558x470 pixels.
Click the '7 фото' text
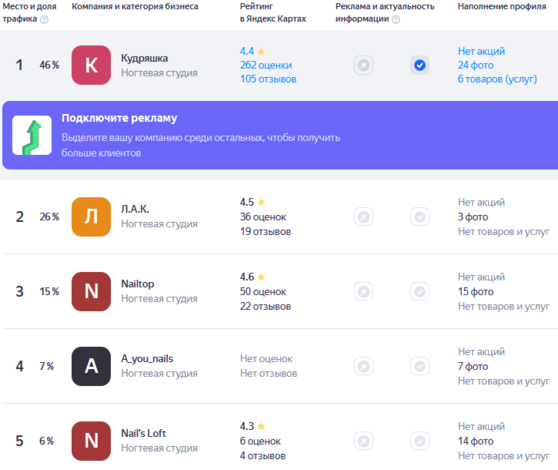coord(473,366)
